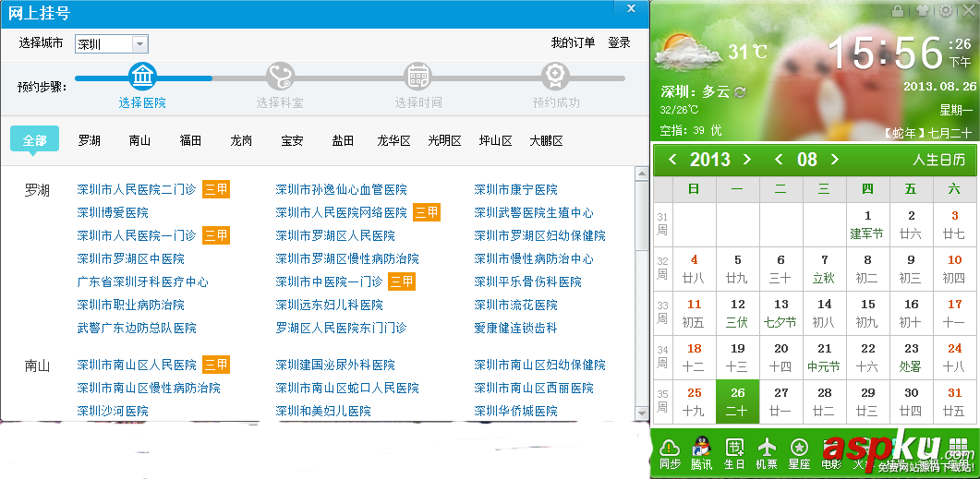Open 深圳市南山区人民医院 link
Viewport: 980px width, 479px height.
(x=137, y=365)
